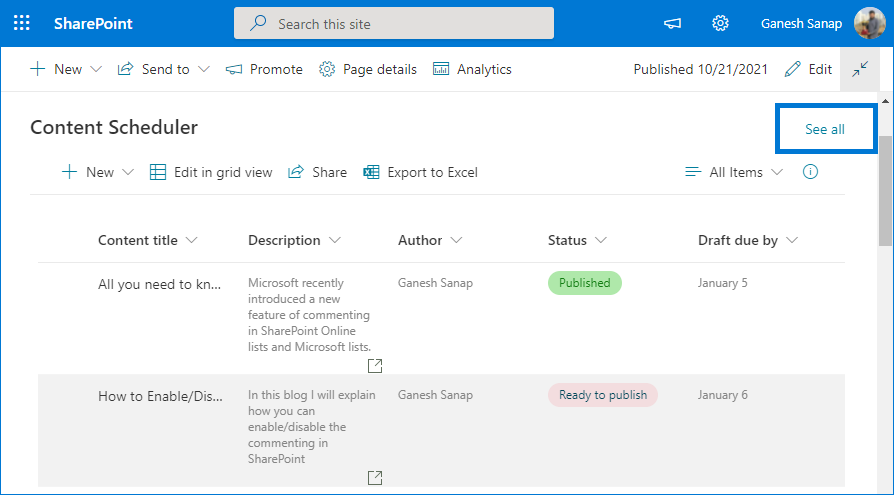Click the Edit page button
Image resolution: width=894 pixels, height=495 pixels.
tap(808, 69)
